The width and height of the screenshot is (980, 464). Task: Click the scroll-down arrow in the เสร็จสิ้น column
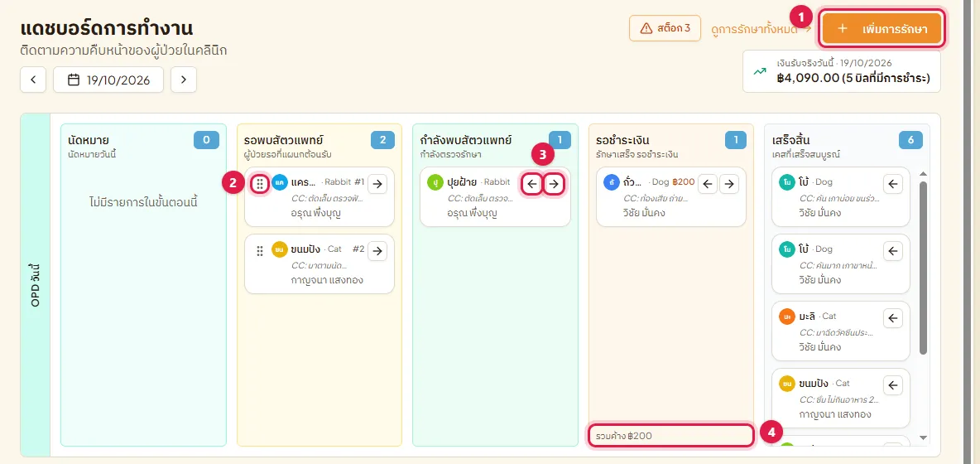(x=923, y=437)
